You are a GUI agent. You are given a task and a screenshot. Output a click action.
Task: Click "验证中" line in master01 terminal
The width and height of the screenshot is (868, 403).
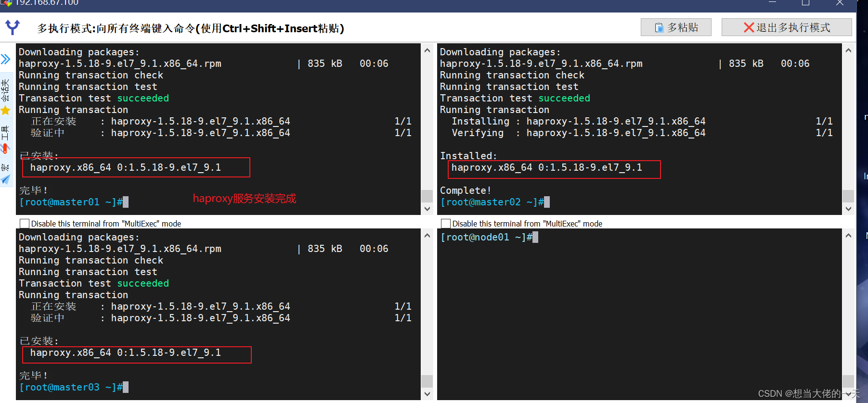[221, 133]
